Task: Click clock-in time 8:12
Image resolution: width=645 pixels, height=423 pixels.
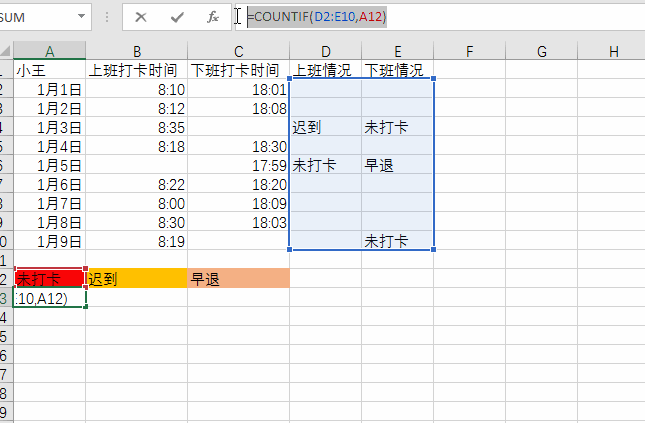Action: pos(137,108)
